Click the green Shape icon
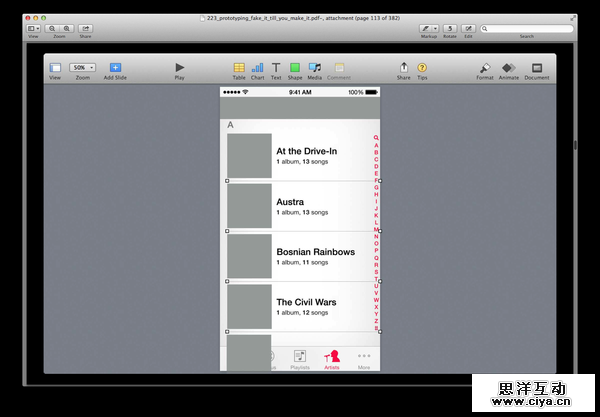This screenshot has width=600, height=417. click(x=295, y=67)
